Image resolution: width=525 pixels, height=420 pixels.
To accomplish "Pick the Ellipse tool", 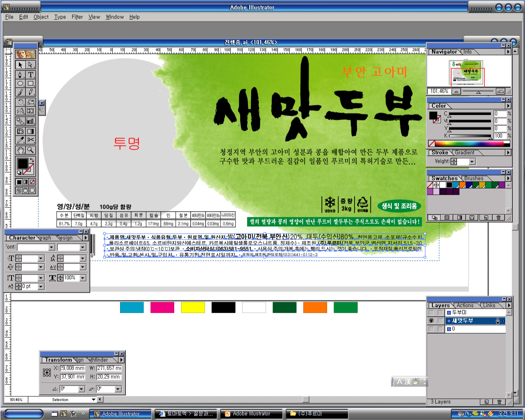I will coord(20,84).
